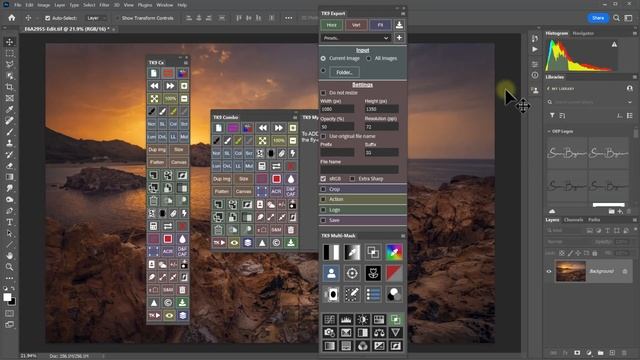Click the Share button
The image size is (640, 360).
(598, 18)
